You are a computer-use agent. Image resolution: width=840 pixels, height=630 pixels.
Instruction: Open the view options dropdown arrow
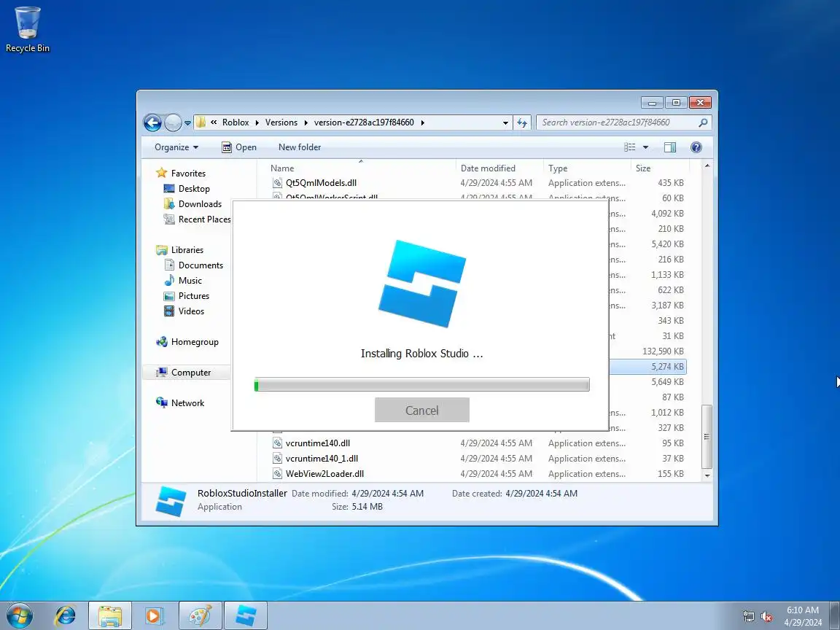point(645,147)
